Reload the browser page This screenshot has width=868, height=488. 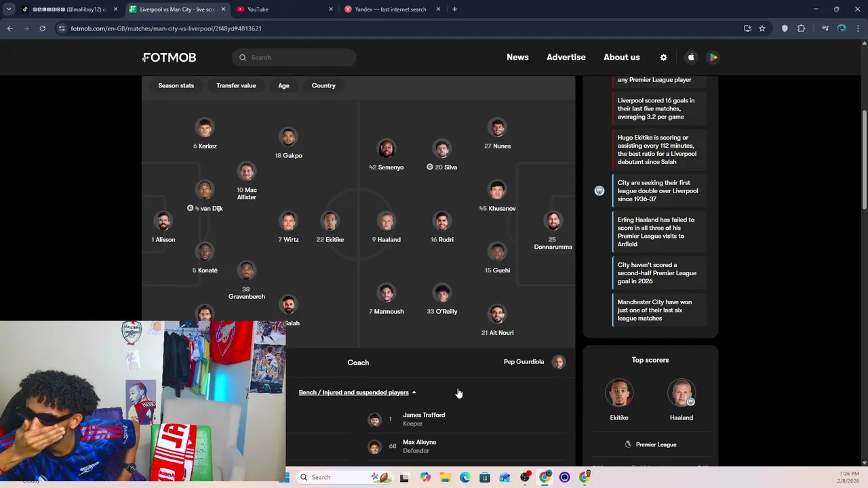pyautogui.click(x=42, y=28)
